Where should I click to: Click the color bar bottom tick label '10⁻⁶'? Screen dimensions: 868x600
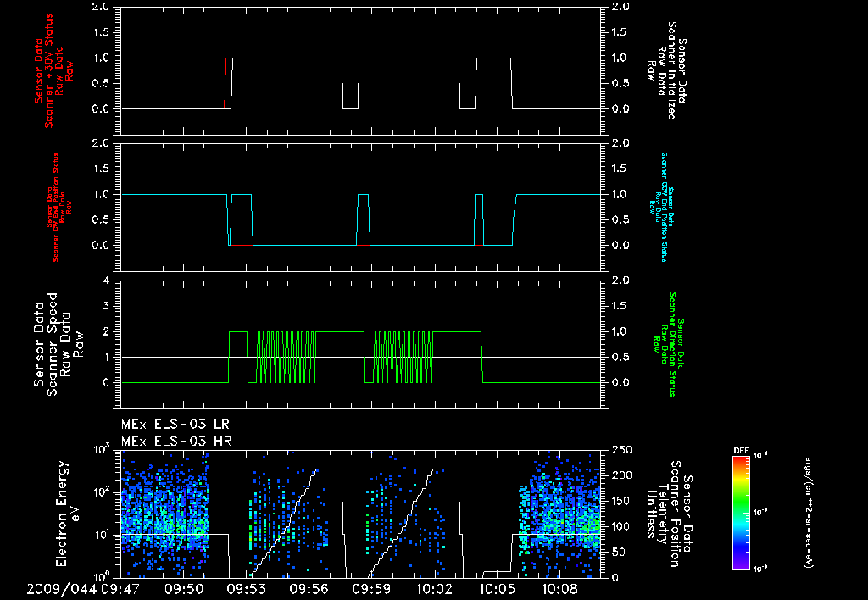tap(760, 569)
